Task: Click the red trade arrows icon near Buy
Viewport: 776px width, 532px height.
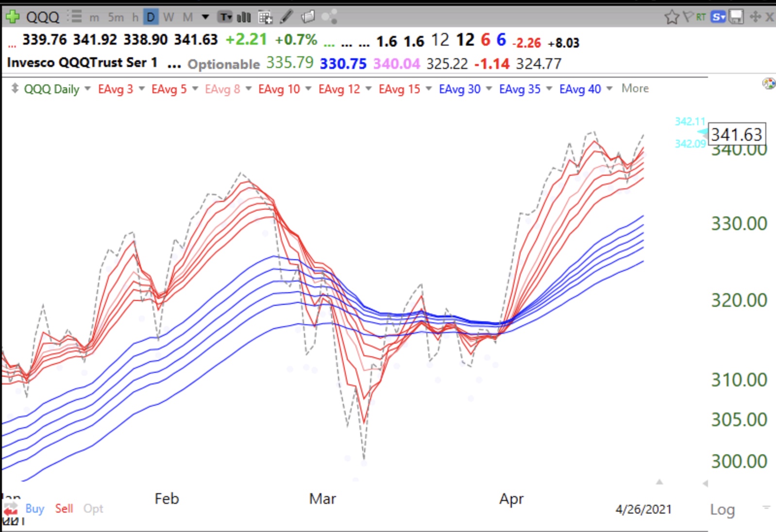Action: pyautogui.click(x=11, y=510)
